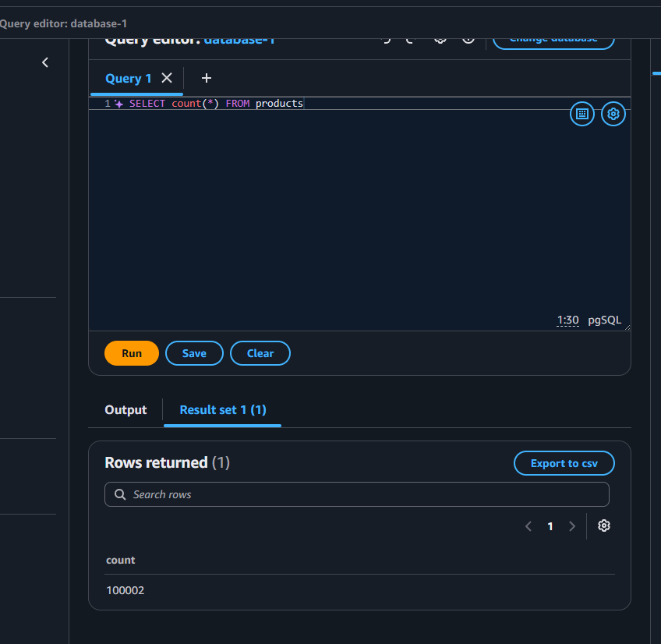Select the 100002 result cell
The width and height of the screenshot is (661, 644).
125,590
